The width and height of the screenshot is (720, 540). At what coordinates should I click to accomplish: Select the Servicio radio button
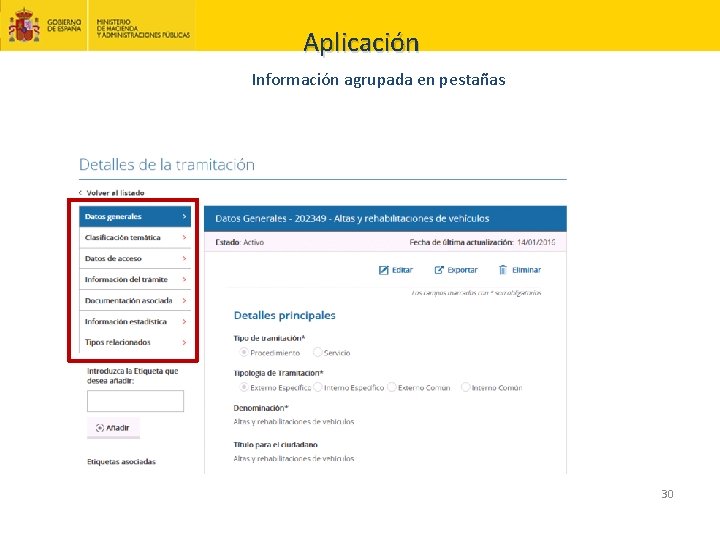coord(317,352)
